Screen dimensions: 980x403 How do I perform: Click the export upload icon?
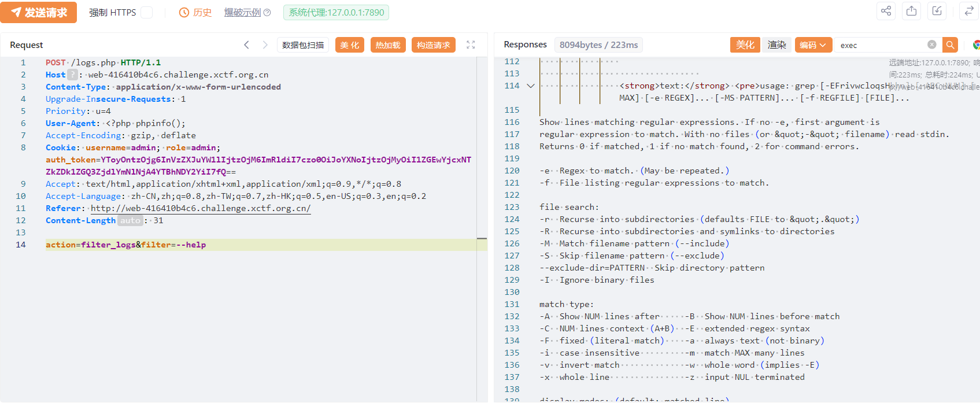[x=912, y=11]
